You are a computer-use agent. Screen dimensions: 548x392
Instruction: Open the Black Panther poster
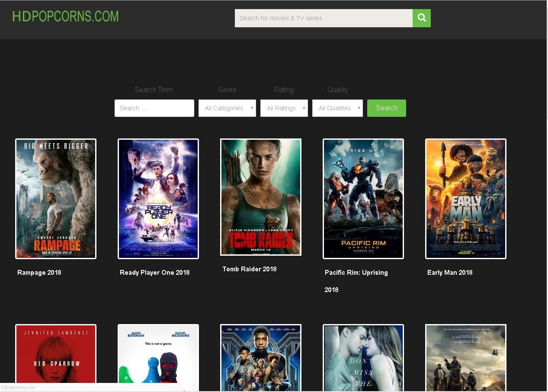coord(261,358)
